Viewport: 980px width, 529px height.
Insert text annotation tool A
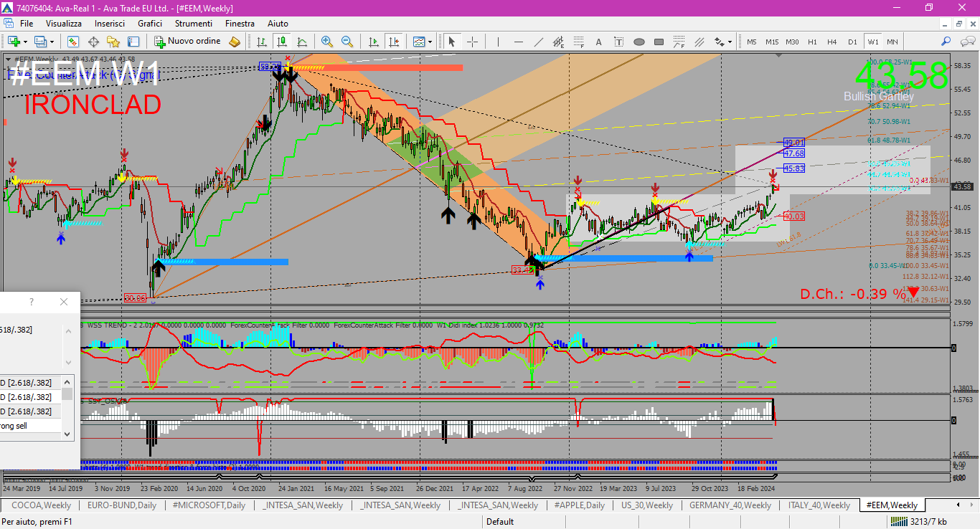[x=599, y=42]
